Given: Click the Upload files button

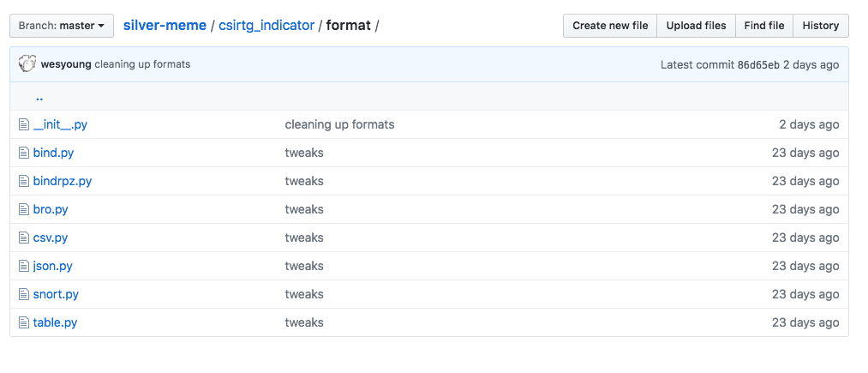Looking at the screenshot, I should [x=696, y=26].
